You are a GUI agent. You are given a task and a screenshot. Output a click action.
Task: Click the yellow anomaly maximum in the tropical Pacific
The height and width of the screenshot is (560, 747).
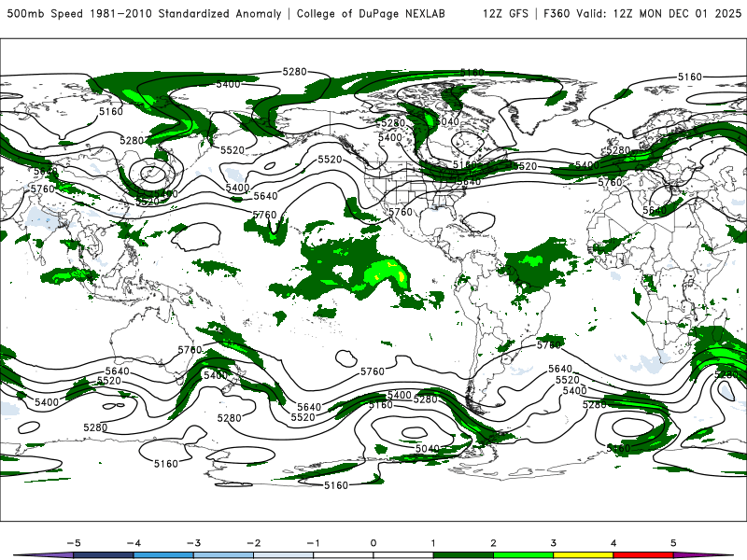[x=401, y=275]
